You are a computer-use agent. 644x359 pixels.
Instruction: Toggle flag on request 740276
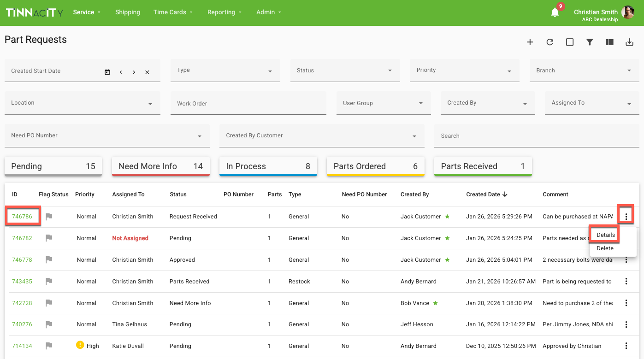pyautogui.click(x=49, y=324)
